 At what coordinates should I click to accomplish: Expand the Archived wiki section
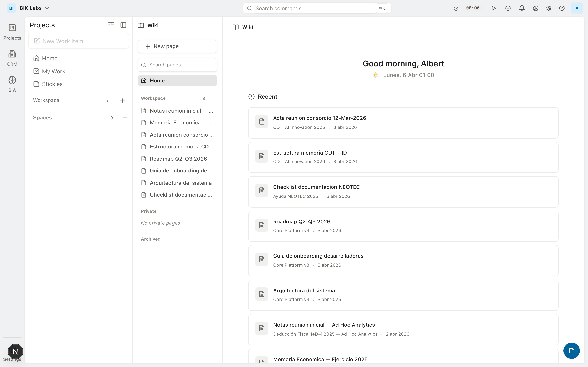pos(151,239)
